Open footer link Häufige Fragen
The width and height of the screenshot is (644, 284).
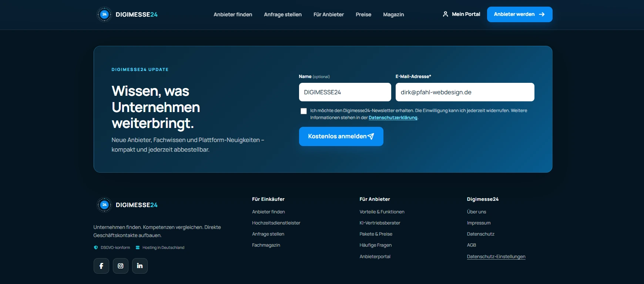[375, 245]
